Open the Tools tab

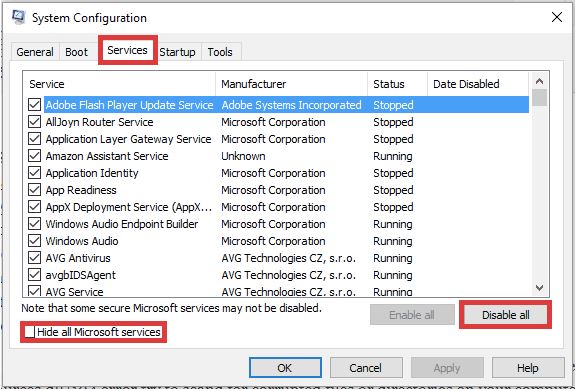pos(220,52)
